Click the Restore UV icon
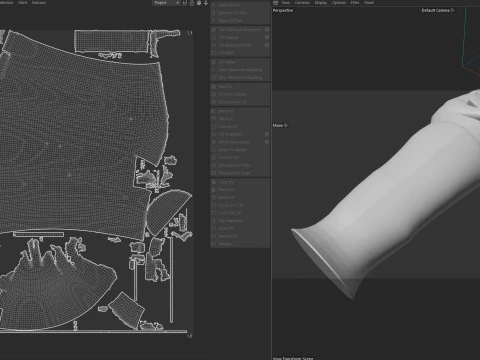This screenshot has width=480, height=360. tap(214, 236)
